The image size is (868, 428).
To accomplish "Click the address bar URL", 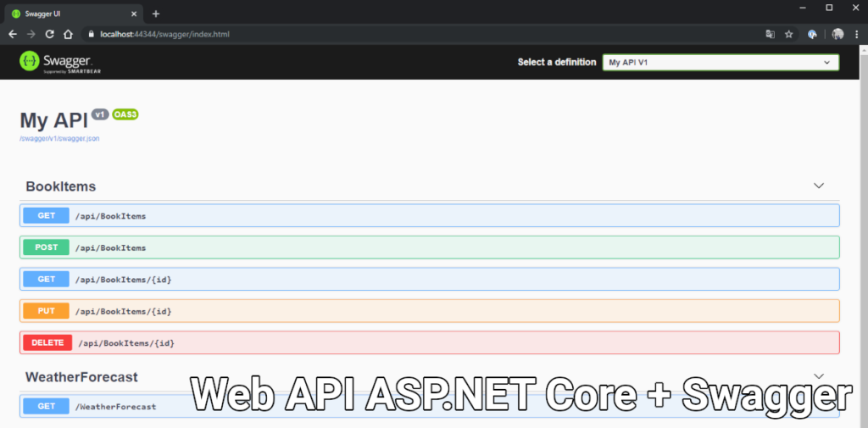I will coord(165,35).
